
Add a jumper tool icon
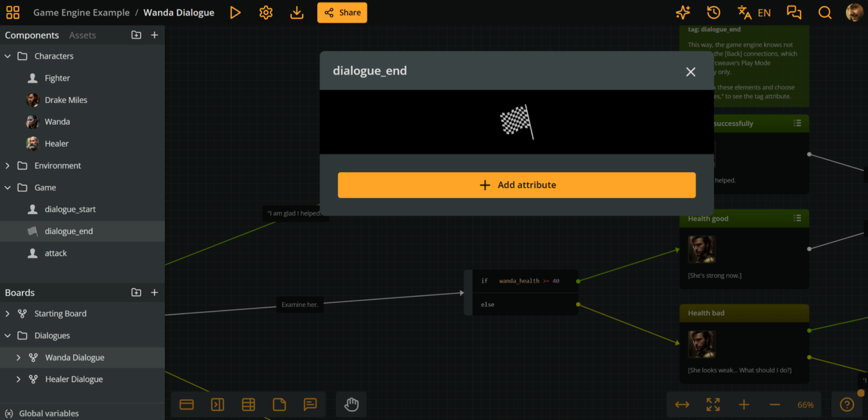(217, 404)
